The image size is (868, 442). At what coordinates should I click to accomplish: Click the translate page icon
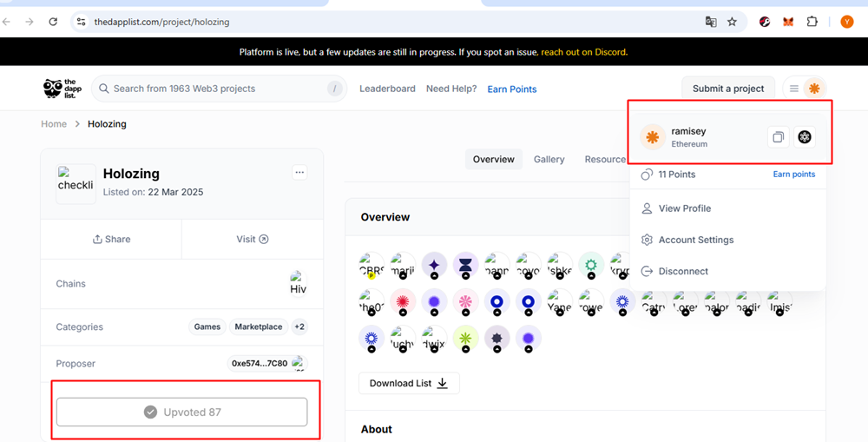coord(711,22)
